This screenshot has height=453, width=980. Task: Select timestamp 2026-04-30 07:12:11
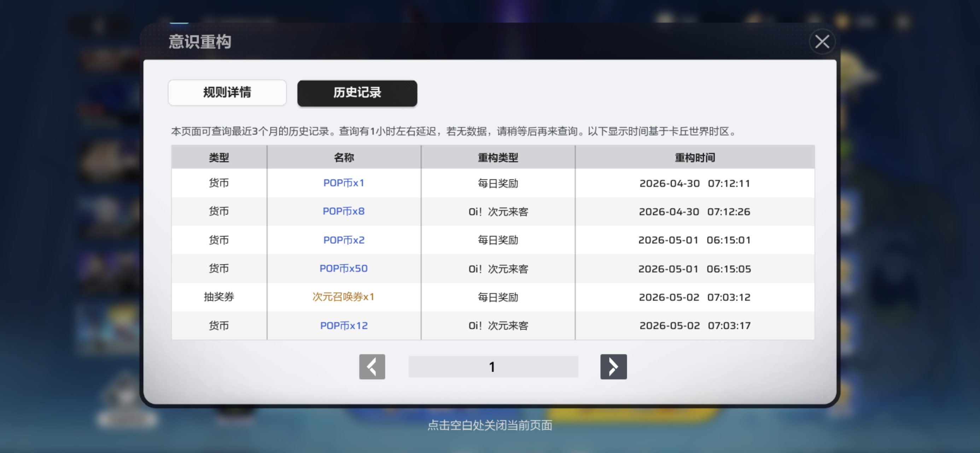(x=695, y=183)
